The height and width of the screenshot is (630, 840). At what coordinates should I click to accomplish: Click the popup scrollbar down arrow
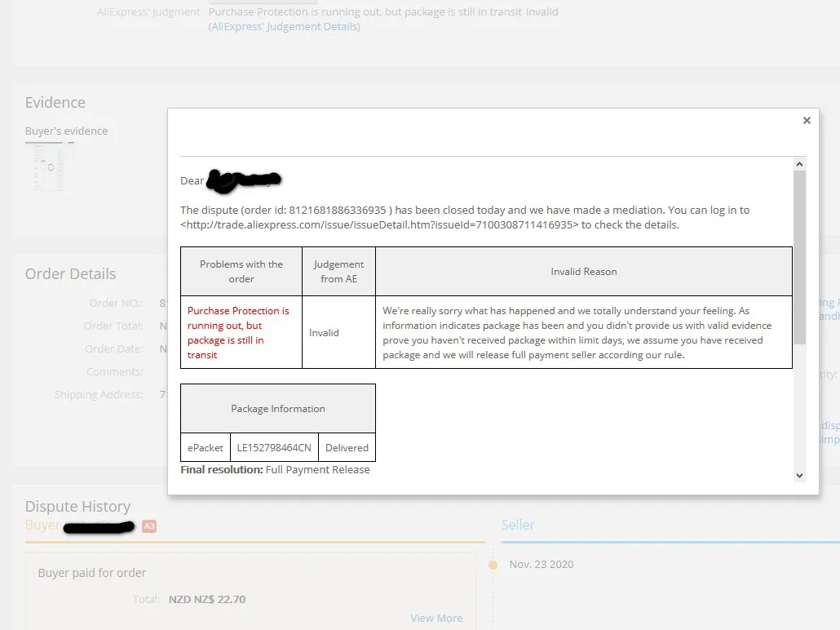[799, 476]
